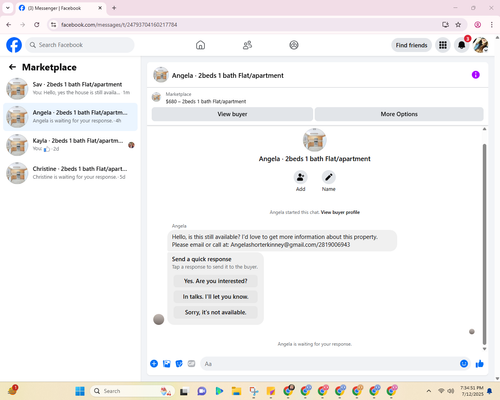
Task: Open Chrome three-dot menu
Action: 492,25
